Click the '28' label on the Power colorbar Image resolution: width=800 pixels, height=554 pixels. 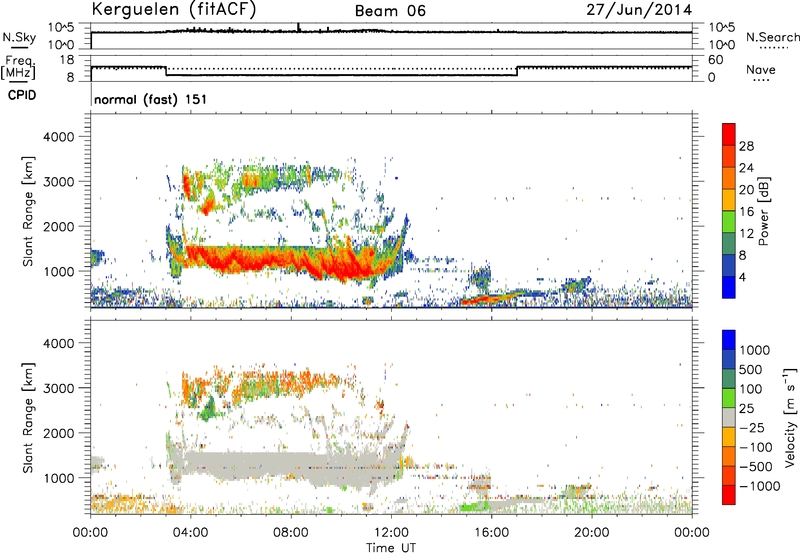tap(746, 146)
